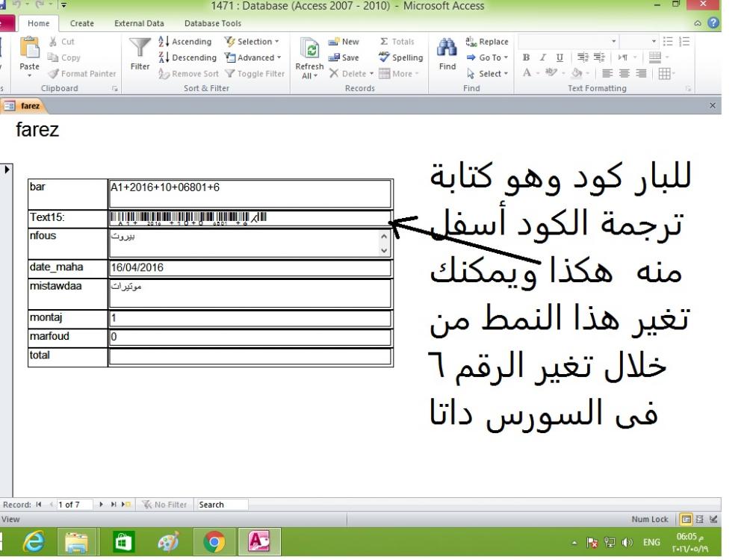Click ENG language indicator in tray

(651, 542)
